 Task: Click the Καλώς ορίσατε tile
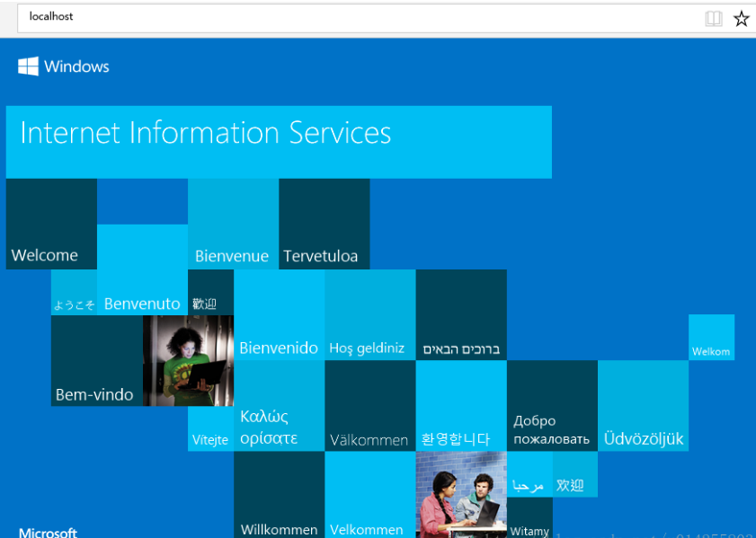point(280,406)
